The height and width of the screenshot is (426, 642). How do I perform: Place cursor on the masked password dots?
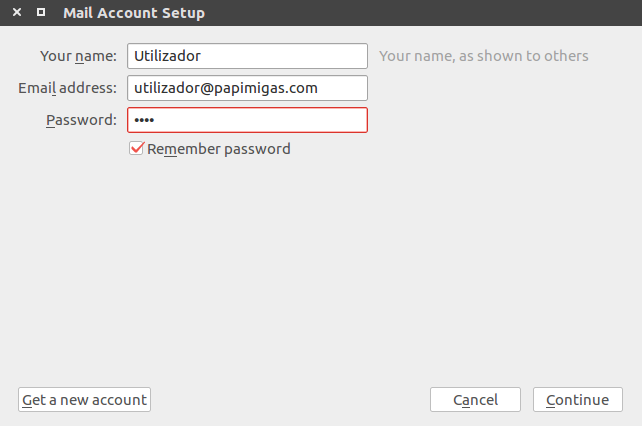coord(145,120)
